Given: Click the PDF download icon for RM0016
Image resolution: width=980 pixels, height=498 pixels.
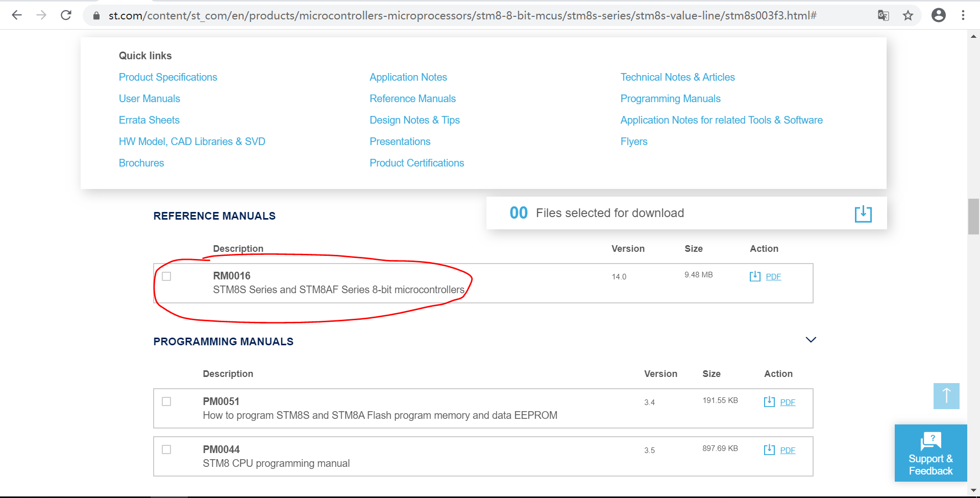Looking at the screenshot, I should click(x=755, y=276).
